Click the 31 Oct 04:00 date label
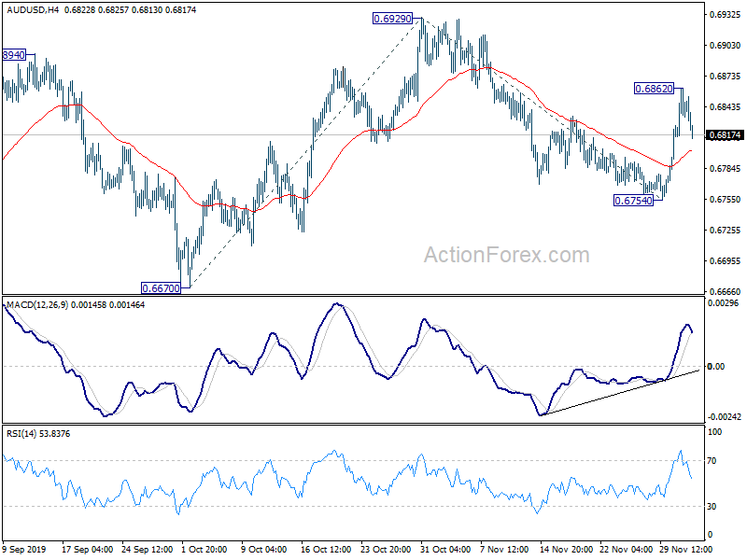The width and height of the screenshot is (747, 560). point(445,550)
